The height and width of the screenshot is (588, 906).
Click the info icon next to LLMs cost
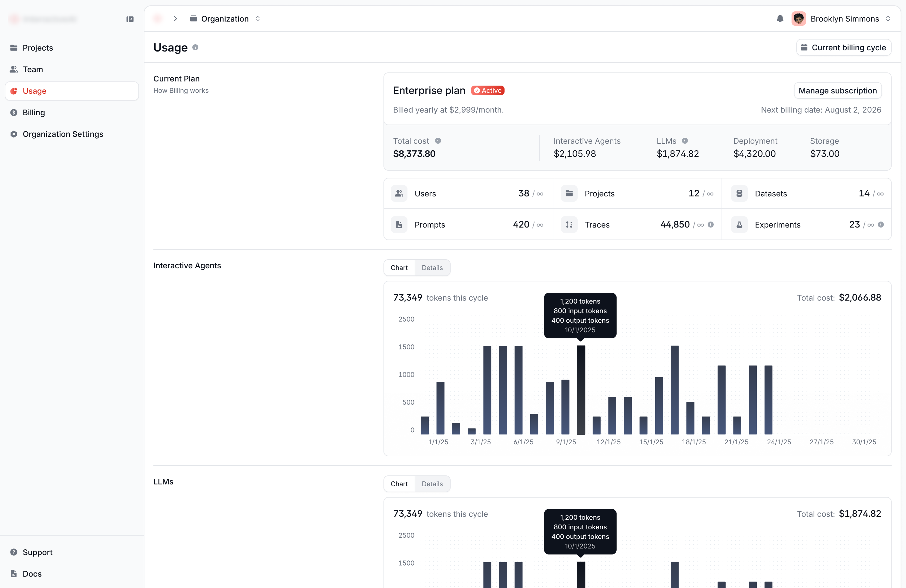coord(685,141)
